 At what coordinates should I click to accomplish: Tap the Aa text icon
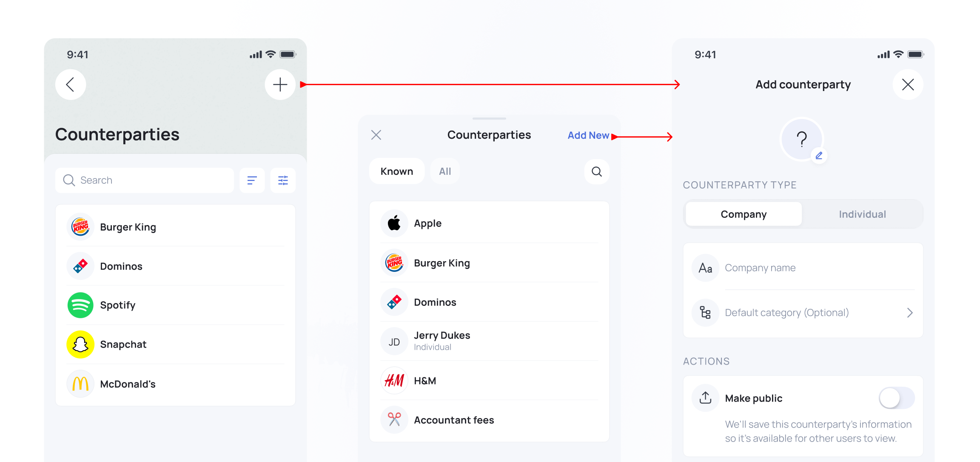click(x=705, y=268)
